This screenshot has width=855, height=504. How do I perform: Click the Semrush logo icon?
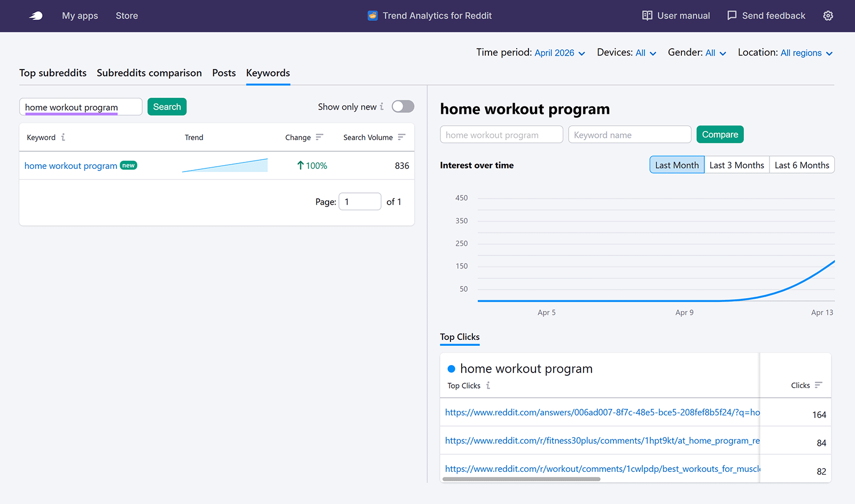(x=36, y=16)
